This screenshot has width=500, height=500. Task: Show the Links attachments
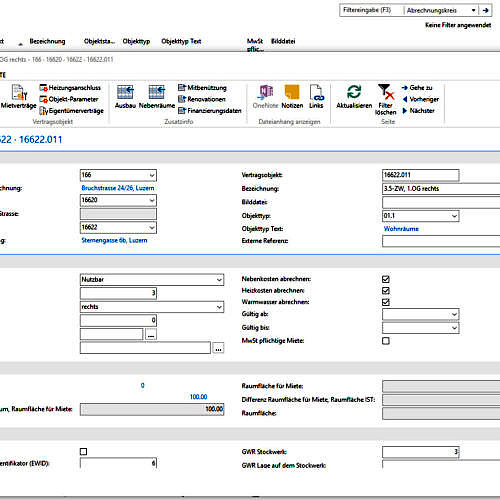(316, 97)
